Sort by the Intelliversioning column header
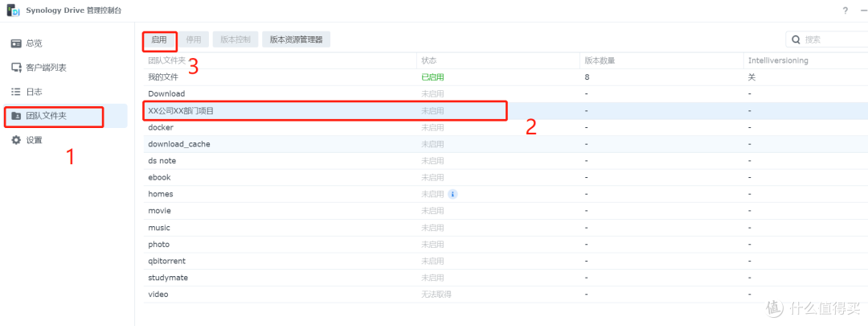The height and width of the screenshot is (326, 868). pyautogui.click(x=805, y=60)
